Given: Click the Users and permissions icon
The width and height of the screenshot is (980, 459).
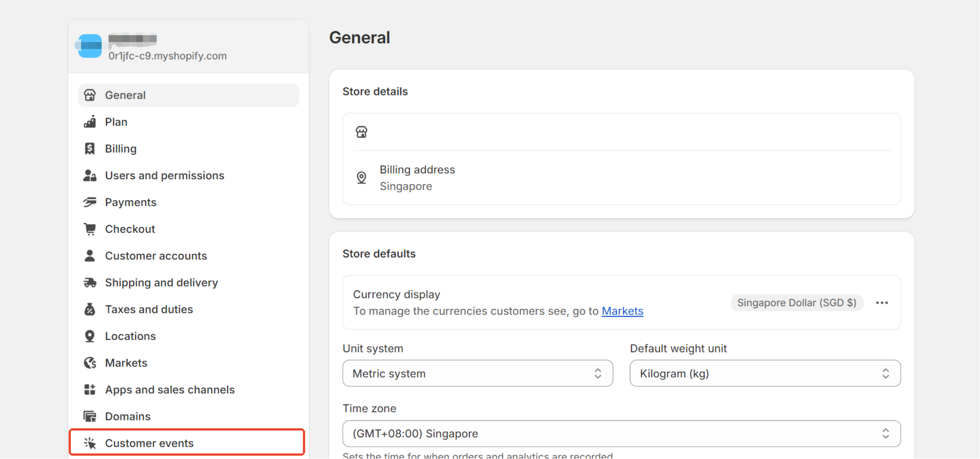Looking at the screenshot, I should (90, 175).
